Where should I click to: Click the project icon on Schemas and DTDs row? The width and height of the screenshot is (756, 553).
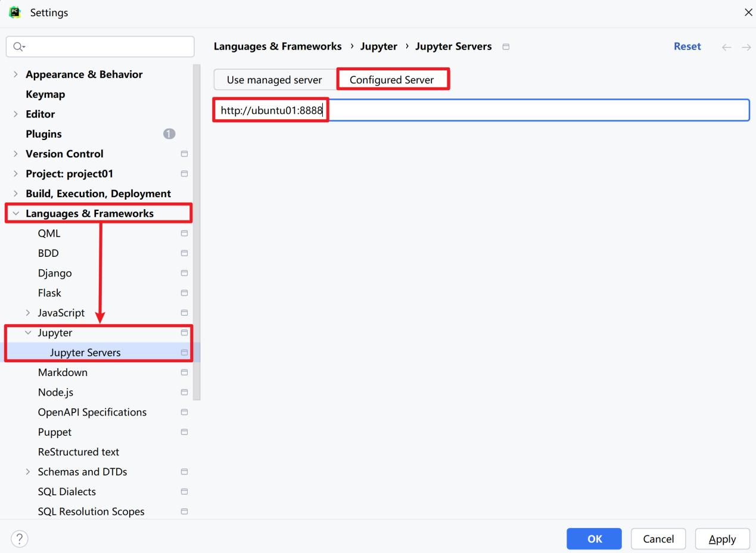tap(184, 471)
